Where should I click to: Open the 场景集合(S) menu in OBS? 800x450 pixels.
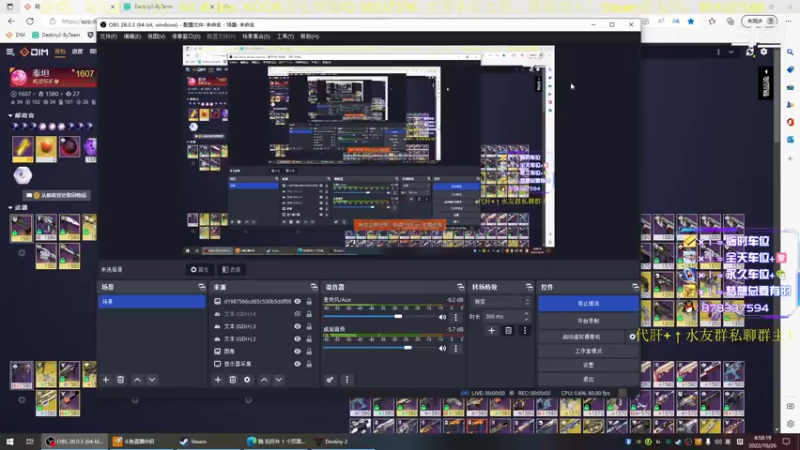pyautogui.click(x=256, y=37)
